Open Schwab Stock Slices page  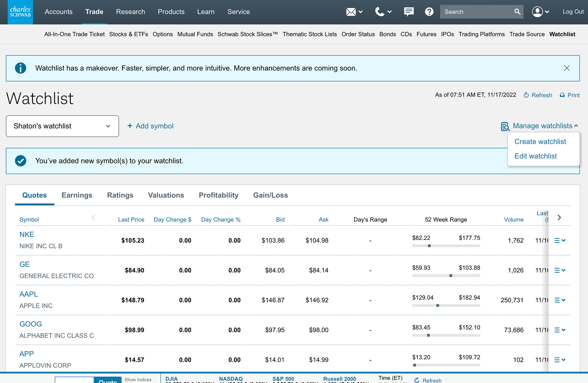(x=248, y=34)
